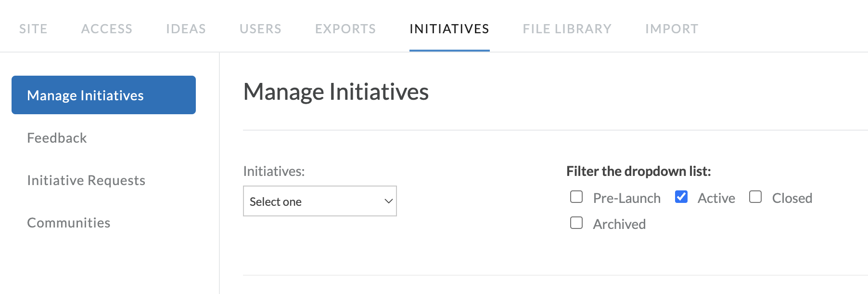Open the USERS tab

coord(260,29)
